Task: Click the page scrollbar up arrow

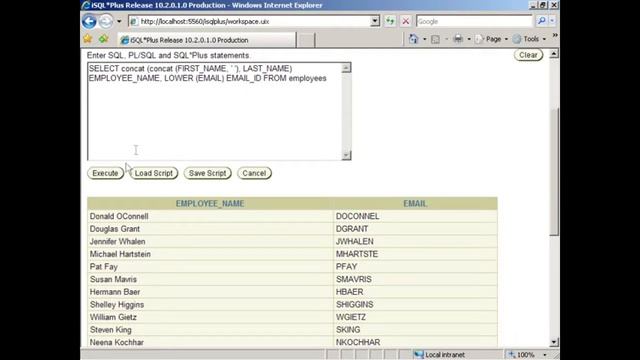Action: point(554,54)
